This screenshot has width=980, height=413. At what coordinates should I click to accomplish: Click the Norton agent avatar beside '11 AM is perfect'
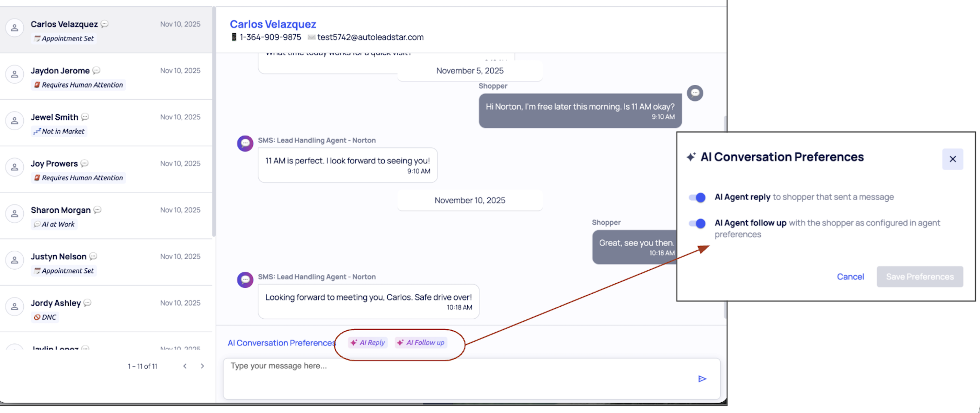click(x=245, y=144)
